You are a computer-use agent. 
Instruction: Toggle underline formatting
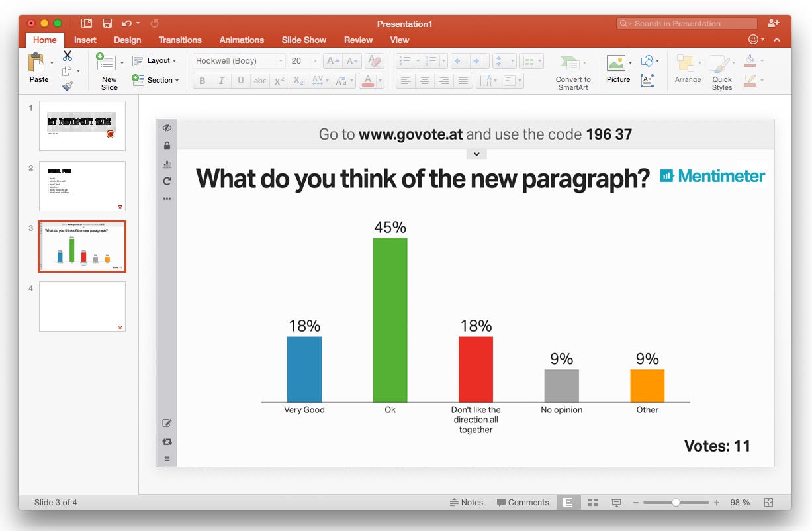(x=240, y=81)
